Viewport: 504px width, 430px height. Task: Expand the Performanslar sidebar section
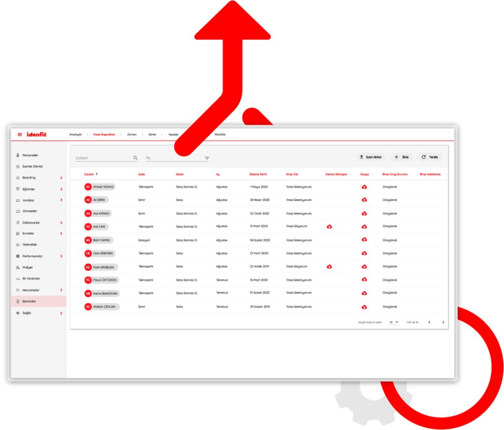click(x=61, y=256)
